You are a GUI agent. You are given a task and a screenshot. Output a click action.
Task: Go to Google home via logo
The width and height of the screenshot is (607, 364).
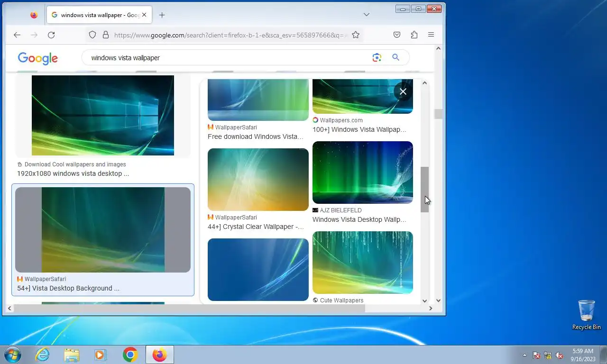pyautogui.click(x=38, y=58)
